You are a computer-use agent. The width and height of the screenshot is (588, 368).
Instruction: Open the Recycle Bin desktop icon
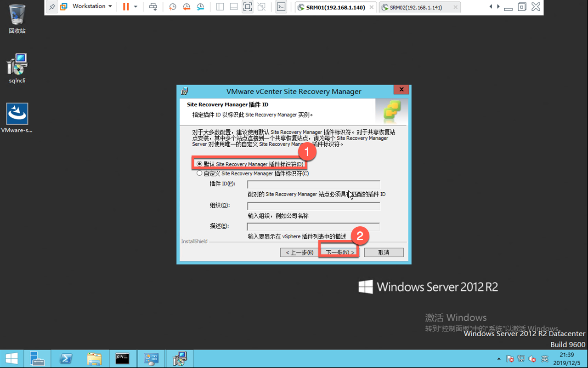point(17,19)
